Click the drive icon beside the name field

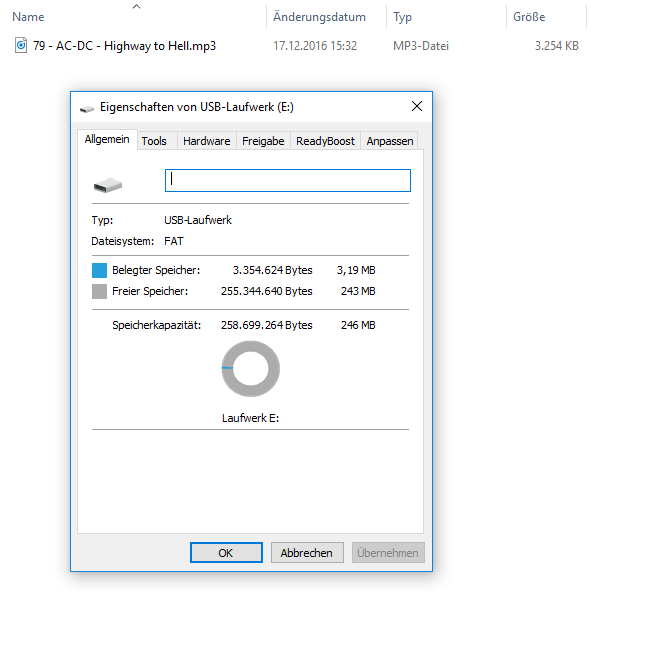pos(107,185)
